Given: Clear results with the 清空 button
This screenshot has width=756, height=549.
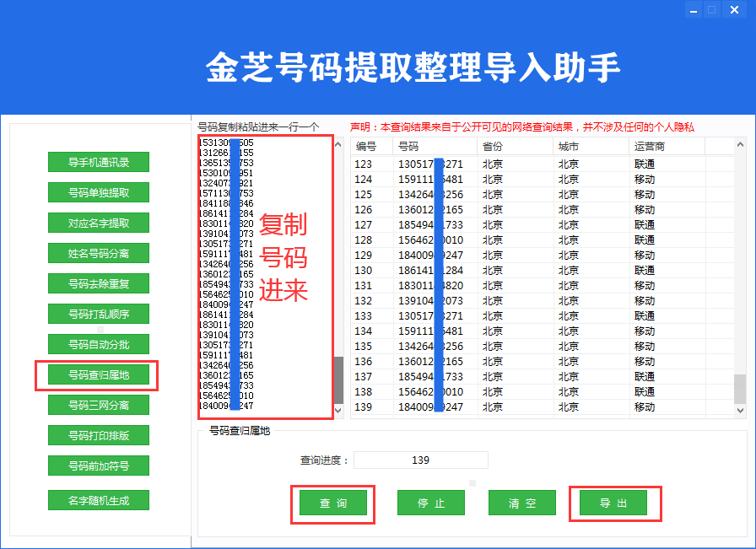Looking at the screenshot, I should pos(522,503).
